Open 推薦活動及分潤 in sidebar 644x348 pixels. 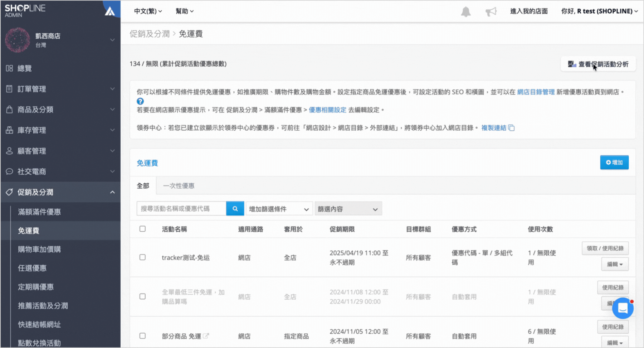[43, 306]
